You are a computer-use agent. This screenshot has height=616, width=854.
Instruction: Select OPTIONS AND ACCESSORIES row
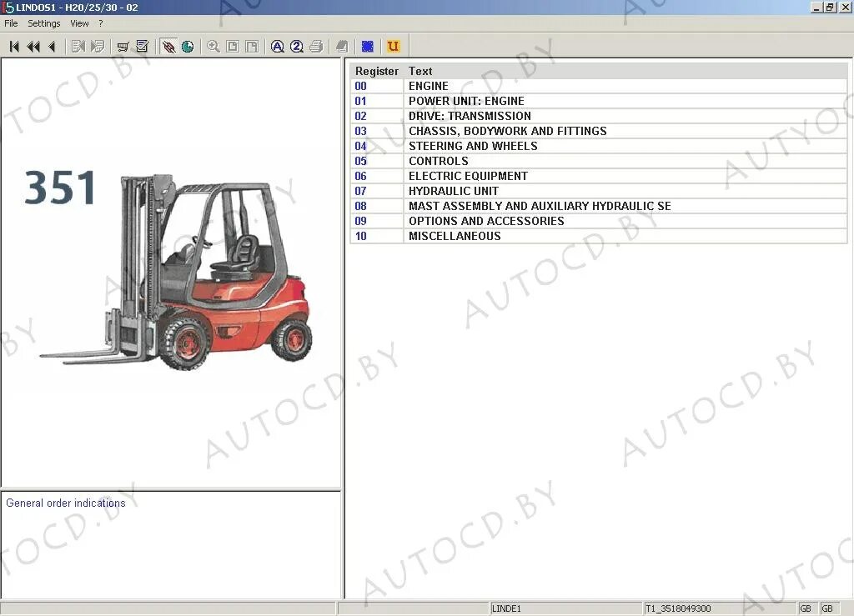coord(599,221)
